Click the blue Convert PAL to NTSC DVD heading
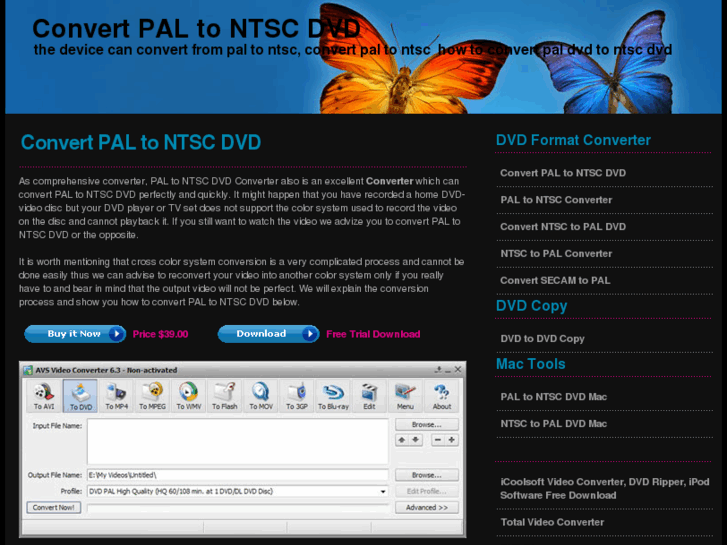Image resolution: width=727 pixels, height=545 pixels. (x=141, y=142)
